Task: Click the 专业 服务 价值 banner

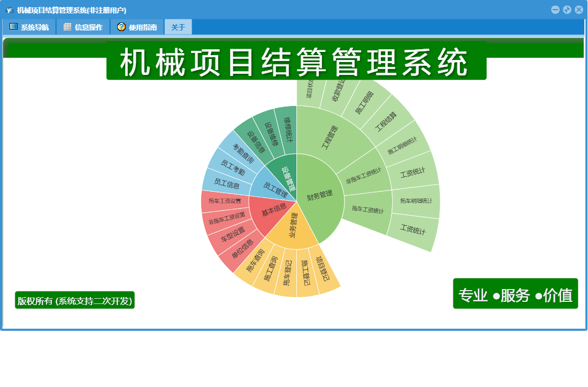Action: click(x=515, y=294)
